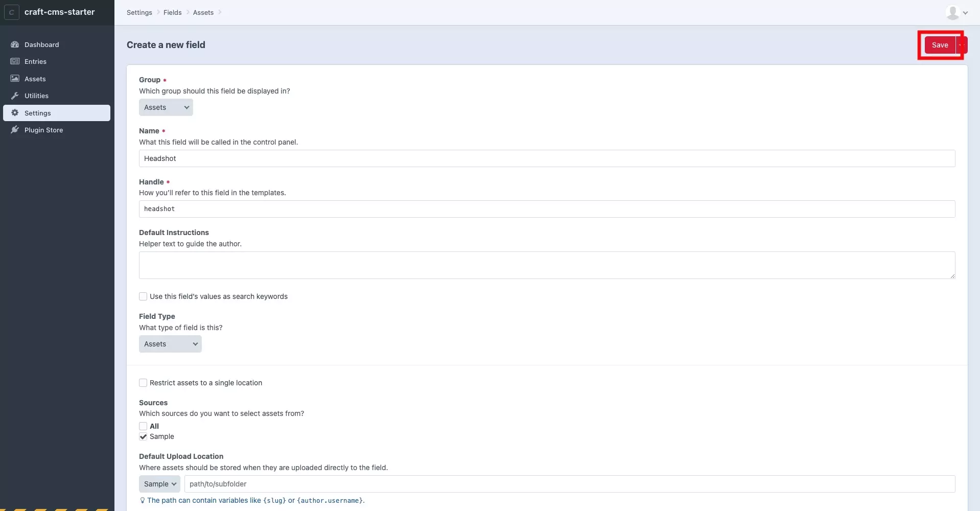Enable using field values as search keywords
This screenshot has height=511, width=980.
click(x=143, y=296)
